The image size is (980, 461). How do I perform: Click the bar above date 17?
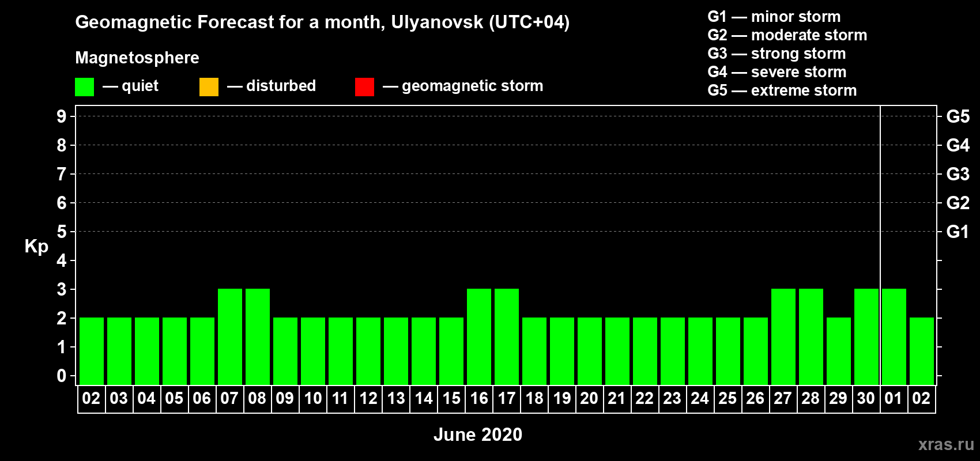click(x=507, y=337)
